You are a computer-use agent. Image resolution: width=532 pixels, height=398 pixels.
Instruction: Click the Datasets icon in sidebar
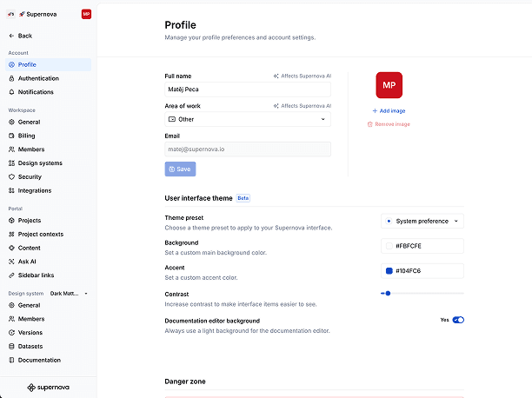(11, 346)
